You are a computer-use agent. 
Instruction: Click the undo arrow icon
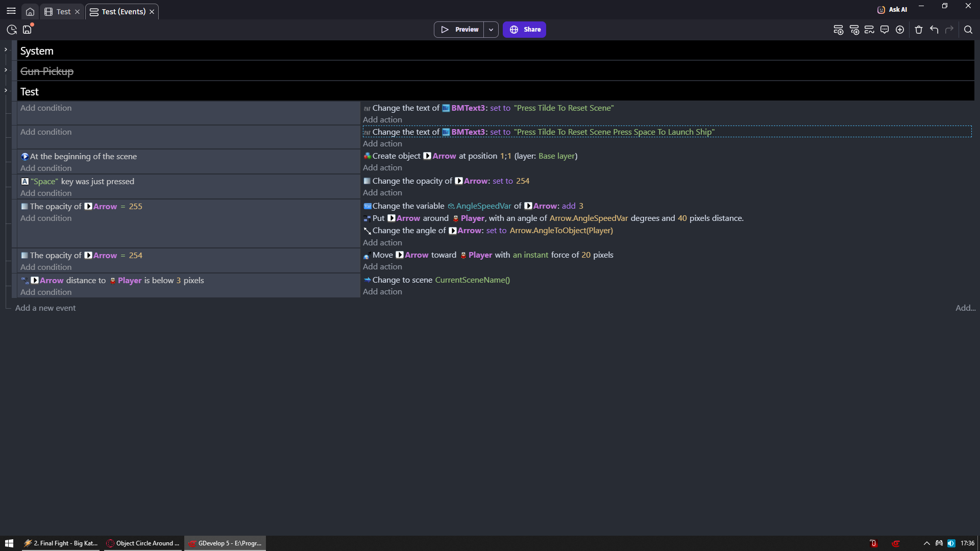[x=934, y=30]
